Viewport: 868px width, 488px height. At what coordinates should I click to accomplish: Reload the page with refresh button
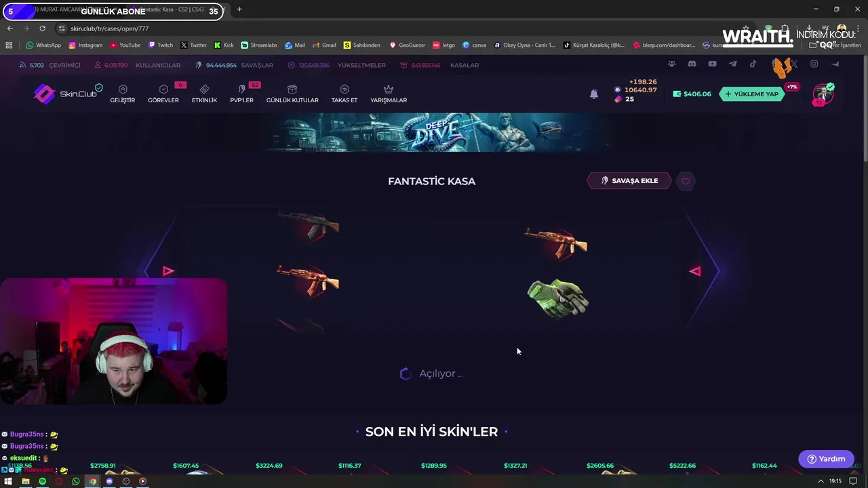pos(42,28)
